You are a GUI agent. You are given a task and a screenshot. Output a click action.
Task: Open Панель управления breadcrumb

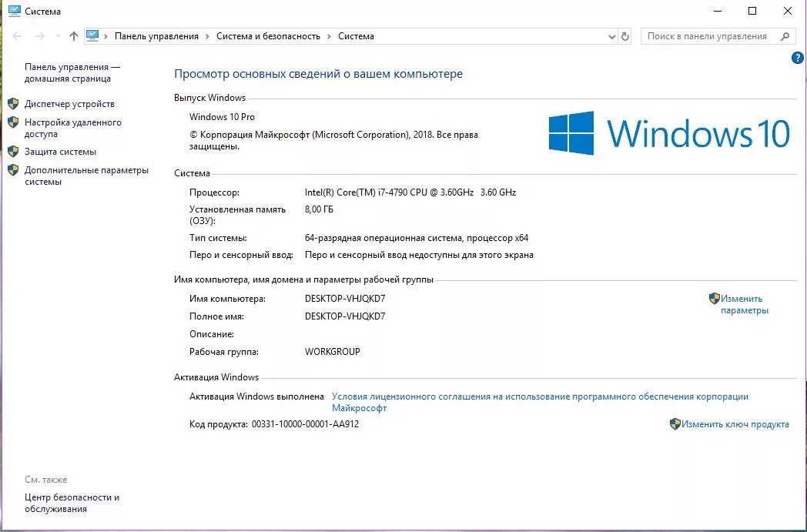tap(156, 36)
